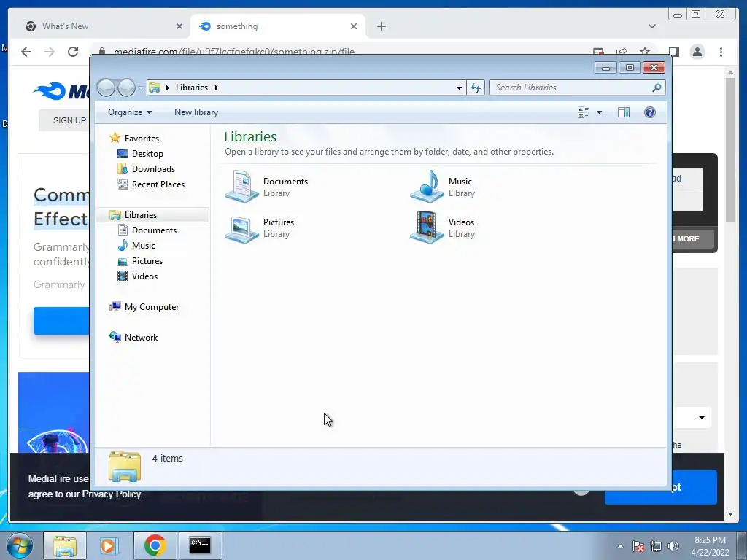Open the view options dropdown arrow
Image resolution: width=747 pixels, height=560 pixels.
tap(600, 112)
